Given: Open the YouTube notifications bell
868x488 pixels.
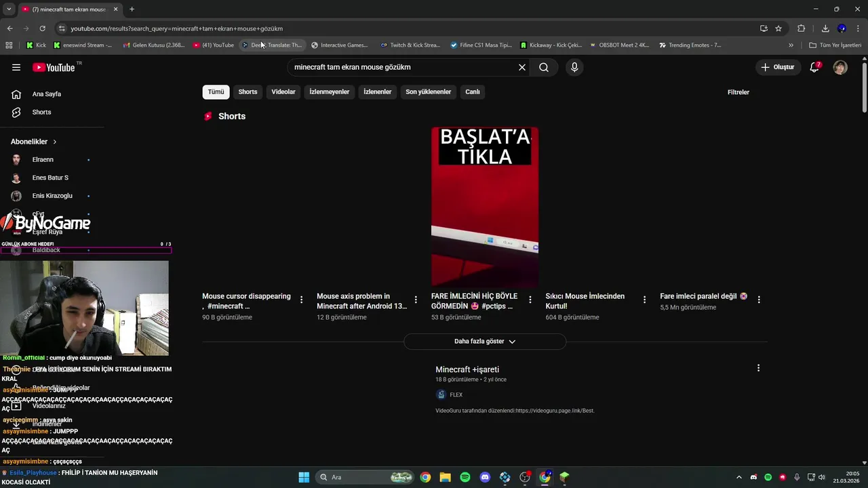Looking at the screenshot, I should click(x=814, y=67).
